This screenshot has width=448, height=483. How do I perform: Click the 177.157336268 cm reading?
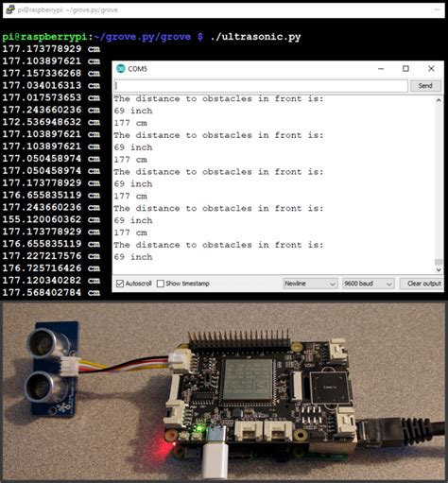coord(51,73)
